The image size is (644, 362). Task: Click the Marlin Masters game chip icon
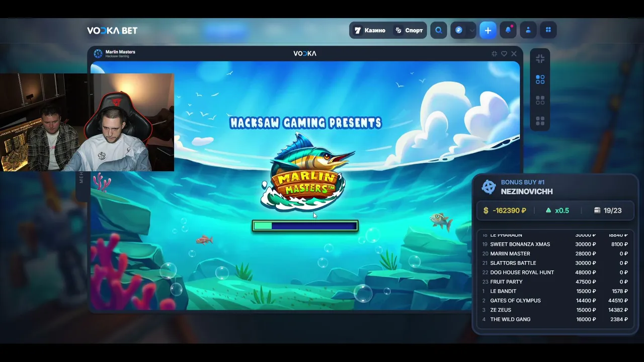click(98, 53)
